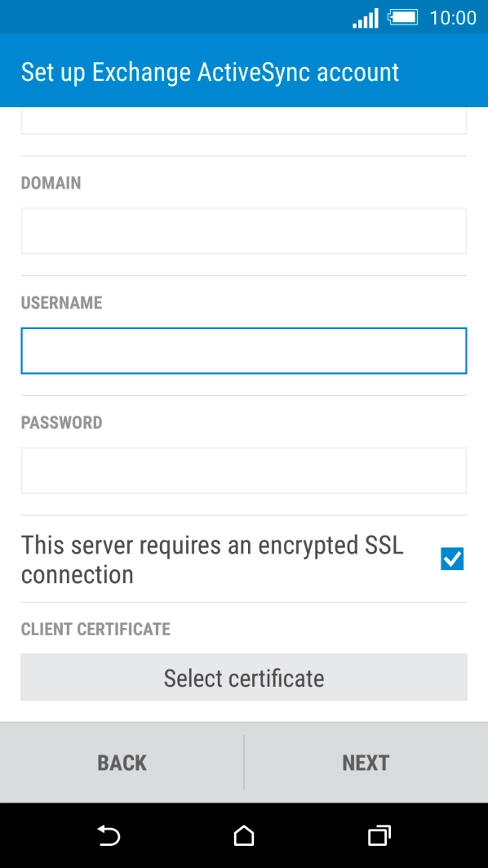Tap the back navigation arrow icon

click(107, 836)
